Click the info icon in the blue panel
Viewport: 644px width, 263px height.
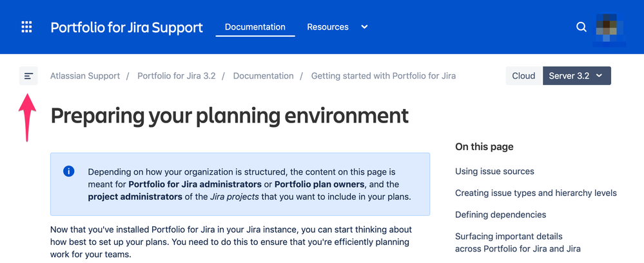(68, 171)
